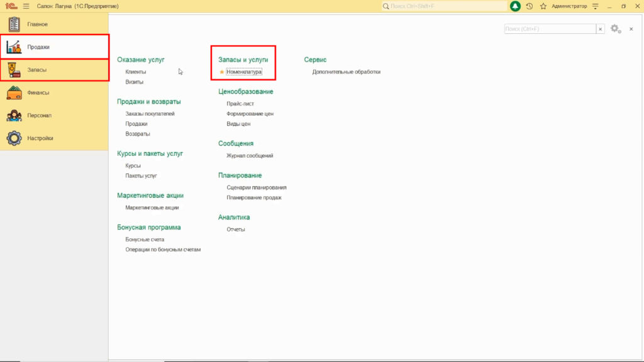
Task: Open the Возвраты link
Action: [138, 134]
